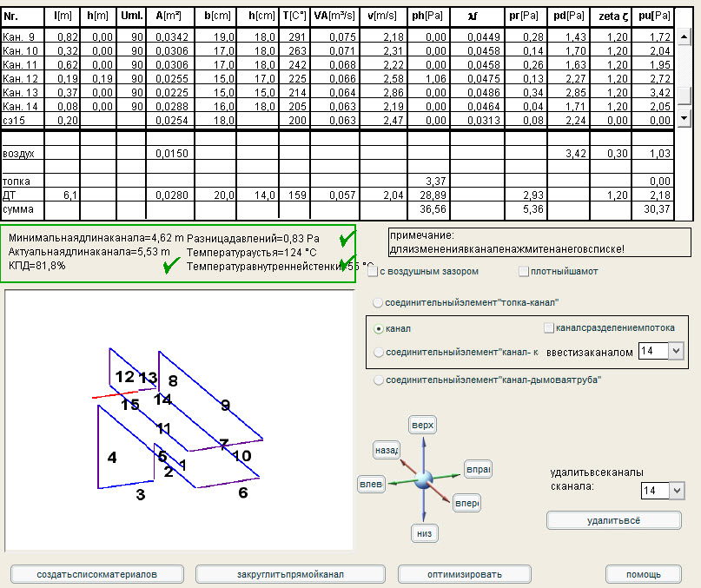Click the 'создать список материалов' button
The image size is (701, 588).
(x=97, y=574)
